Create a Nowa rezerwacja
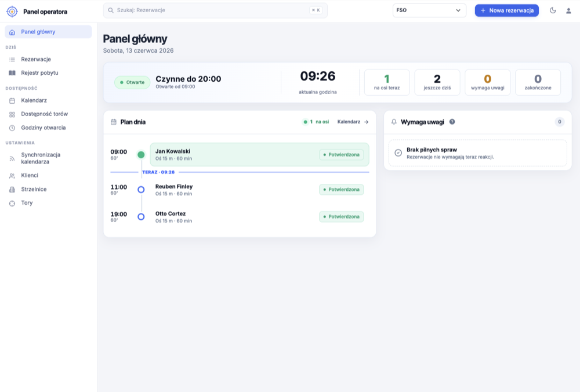This screenshot has height=392, width=580. (x=507, y=10)
